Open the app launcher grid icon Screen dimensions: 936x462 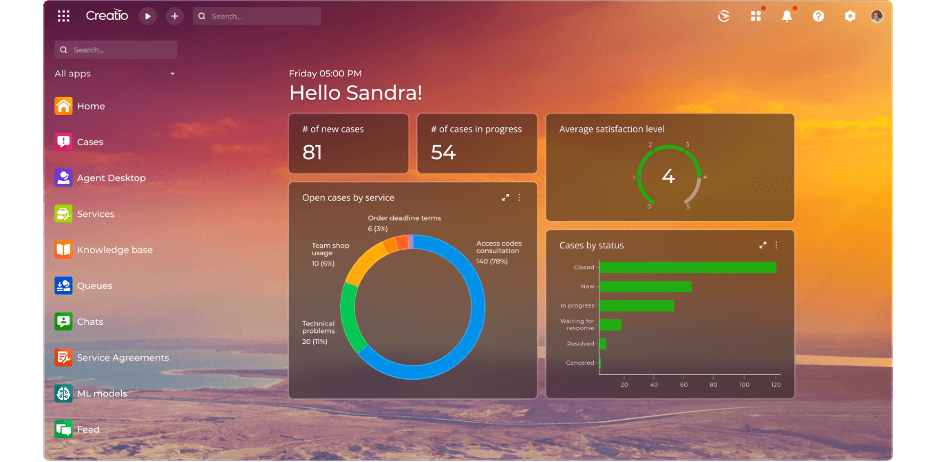tap(64, 16)
